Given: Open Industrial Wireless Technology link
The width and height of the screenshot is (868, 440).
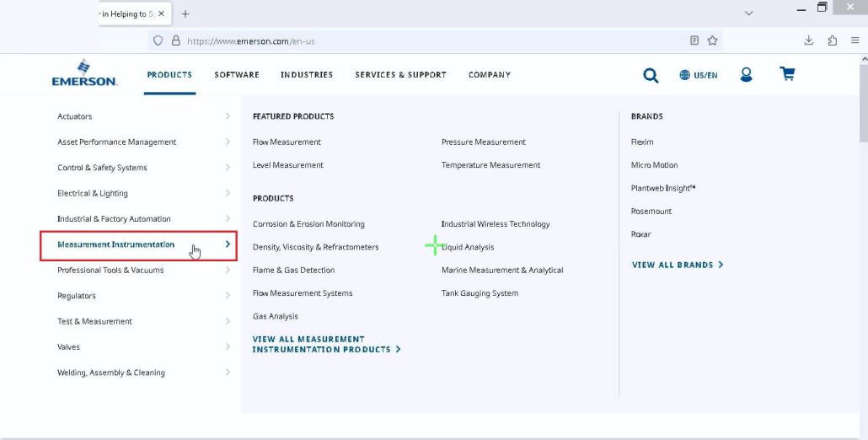Looking at the screenshot, I should pyautogui.click(x=496, y=224).
